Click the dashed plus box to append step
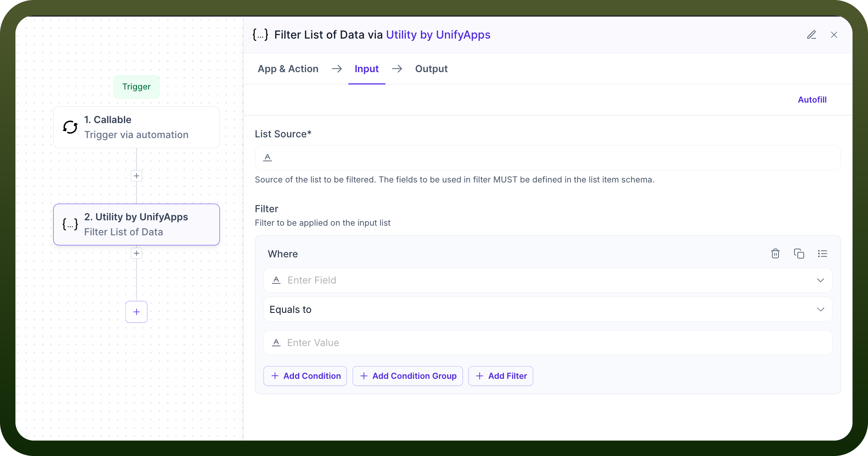Viewport: 868px width, 456px height. coord(137,312)
